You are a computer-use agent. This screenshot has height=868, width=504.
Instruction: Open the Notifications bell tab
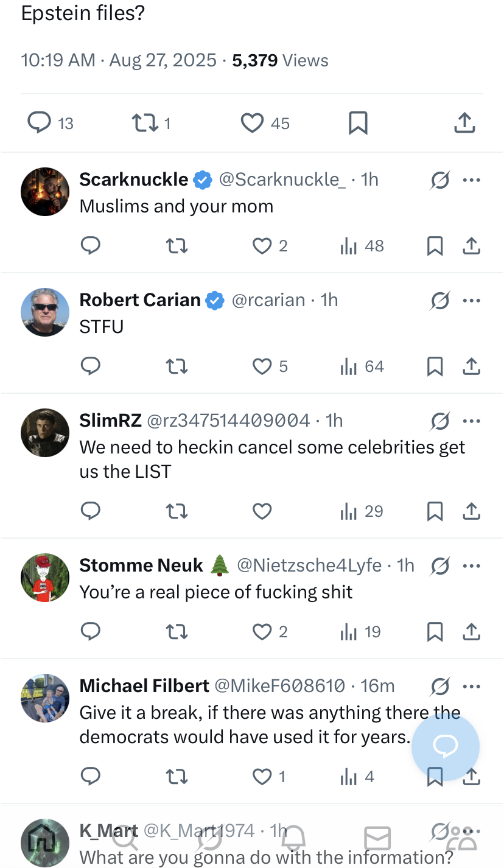[293, 839]
